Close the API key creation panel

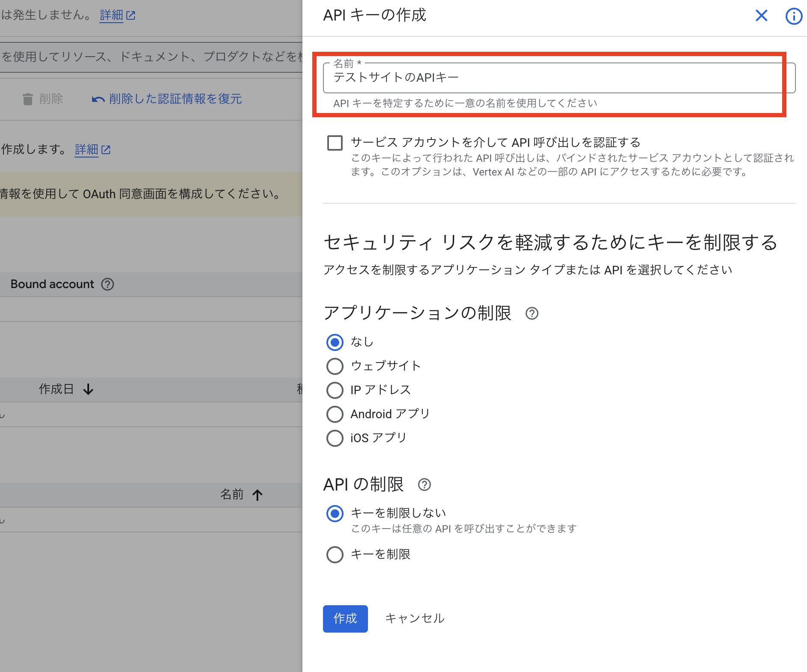(x=761, y=16)
